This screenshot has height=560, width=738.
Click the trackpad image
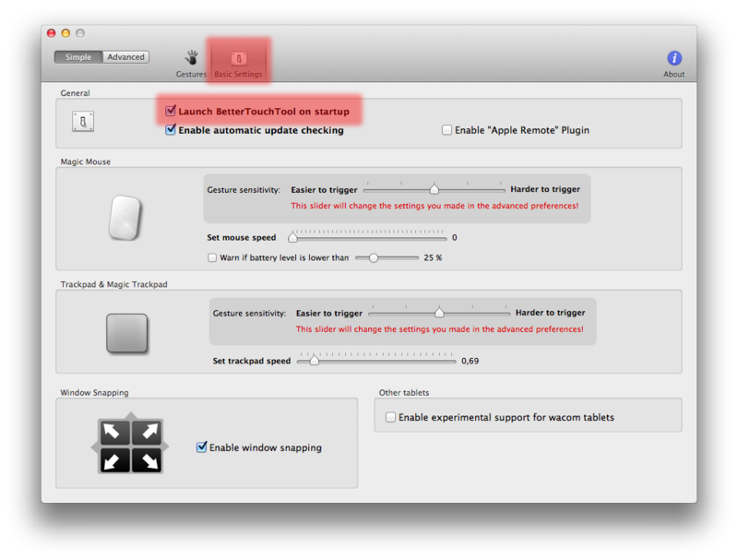click(x=126, y=333)
